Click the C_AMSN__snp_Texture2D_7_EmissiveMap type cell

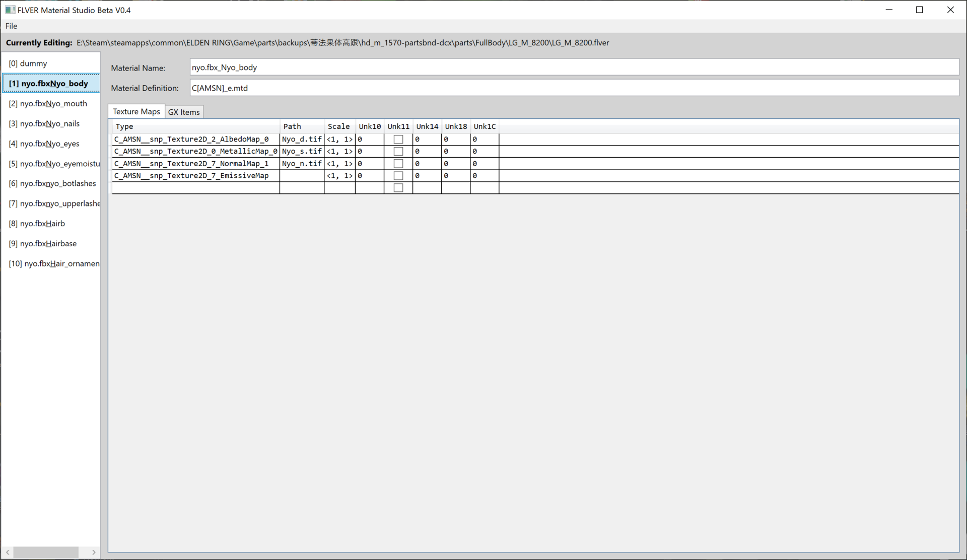pos(195,176)
